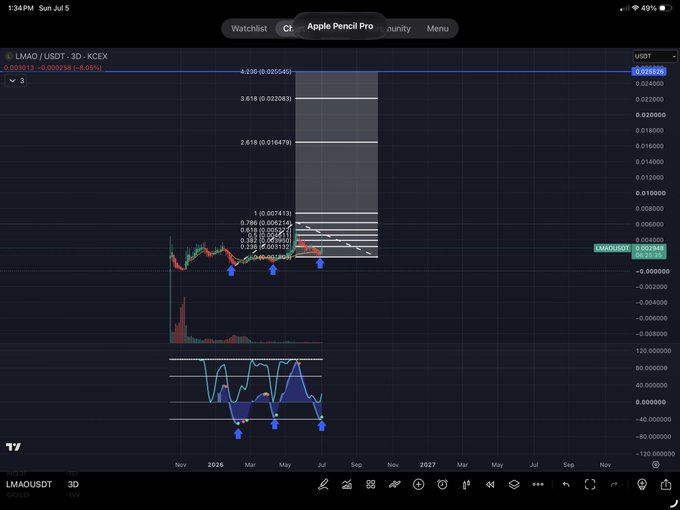
Task: Open the Menu tab
Action: [438, 29]
